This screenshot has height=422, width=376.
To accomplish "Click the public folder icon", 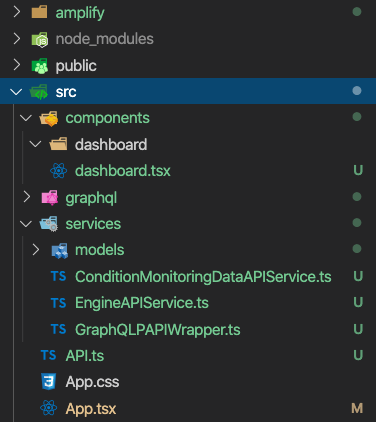I will (40, 66).
